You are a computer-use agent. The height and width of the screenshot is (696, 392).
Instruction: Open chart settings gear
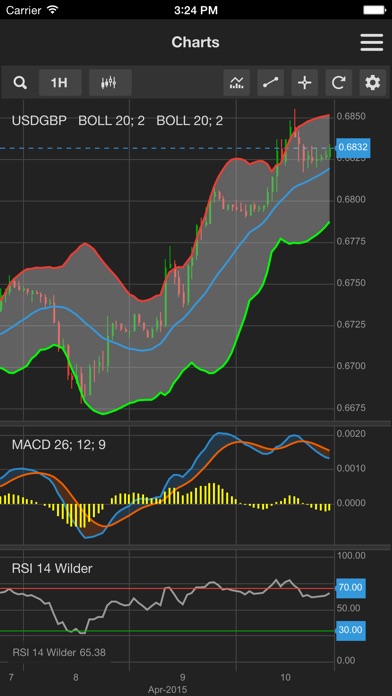[x=372, y=83]
